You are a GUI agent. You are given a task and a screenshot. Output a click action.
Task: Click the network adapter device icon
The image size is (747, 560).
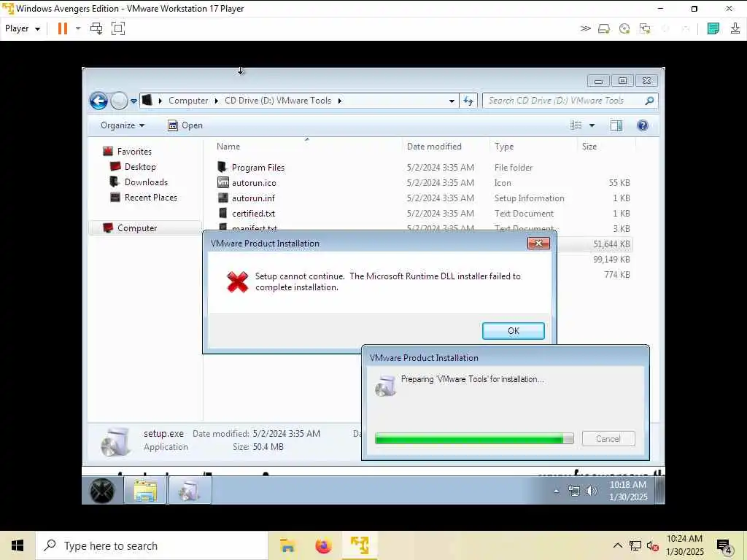point(645,28)
